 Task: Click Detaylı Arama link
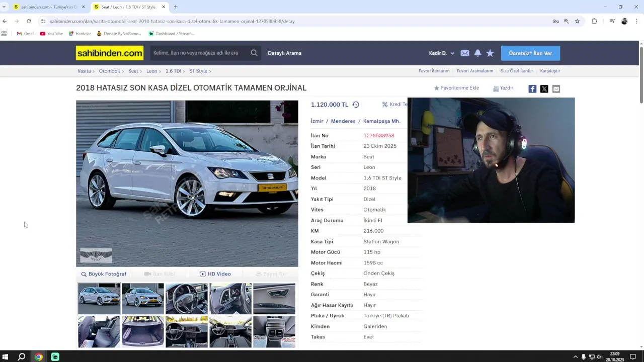click(285, 53)
